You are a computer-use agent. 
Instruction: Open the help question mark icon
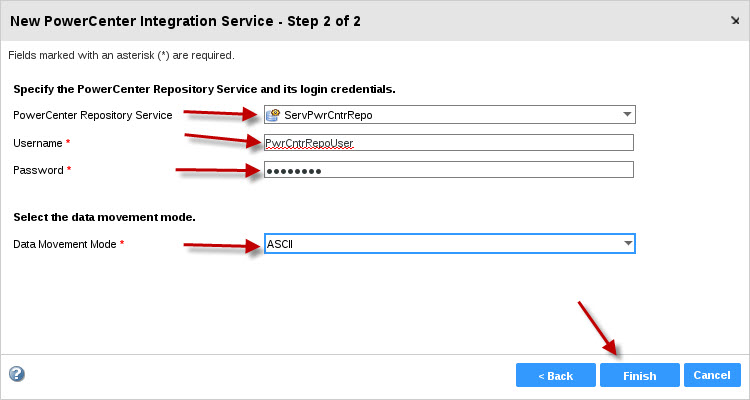coord(17,374)
